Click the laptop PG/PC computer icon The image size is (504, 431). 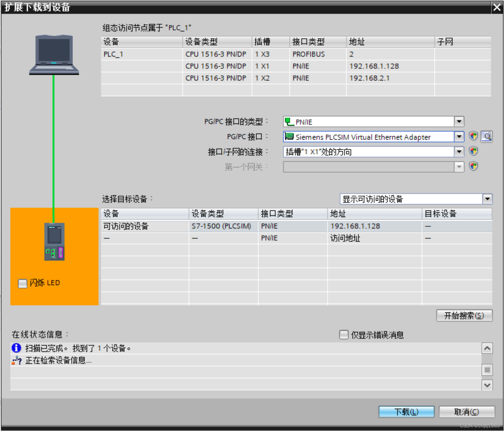(x=54, y=55)
